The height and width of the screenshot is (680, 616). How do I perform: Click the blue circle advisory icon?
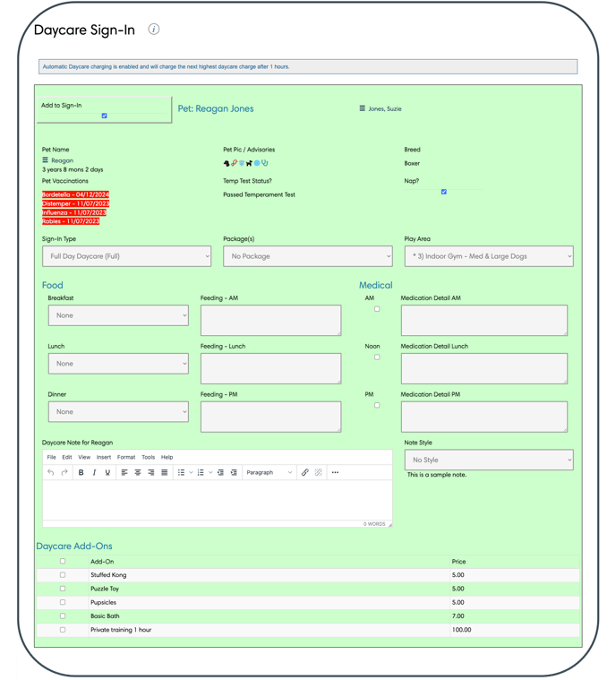point(257,163)
